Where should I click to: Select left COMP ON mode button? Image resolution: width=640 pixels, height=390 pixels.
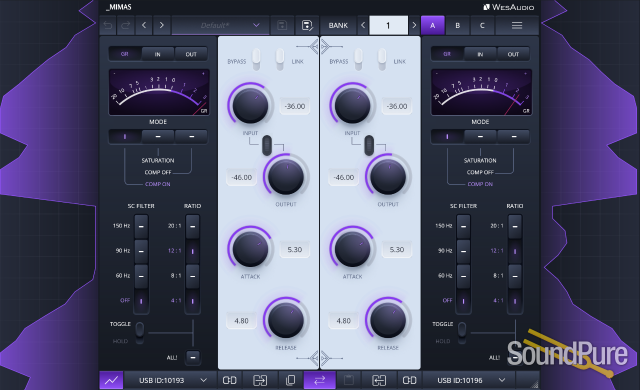pos(125,137)
